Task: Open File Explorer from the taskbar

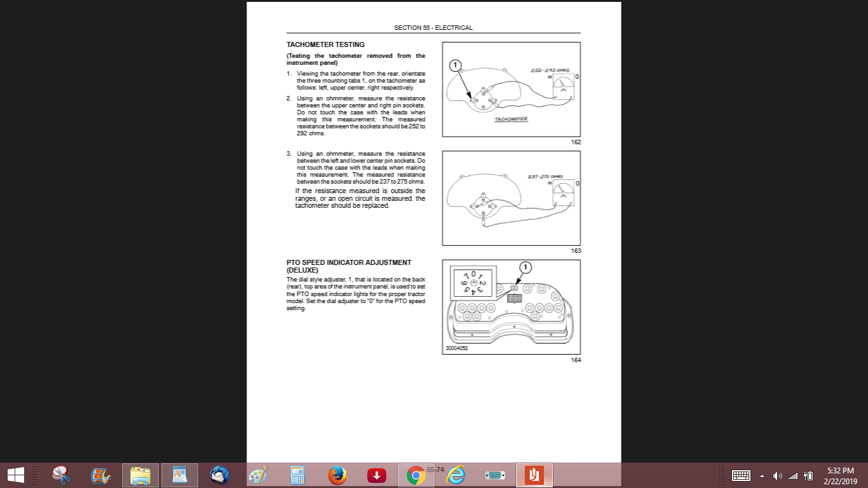Action: 140,475
